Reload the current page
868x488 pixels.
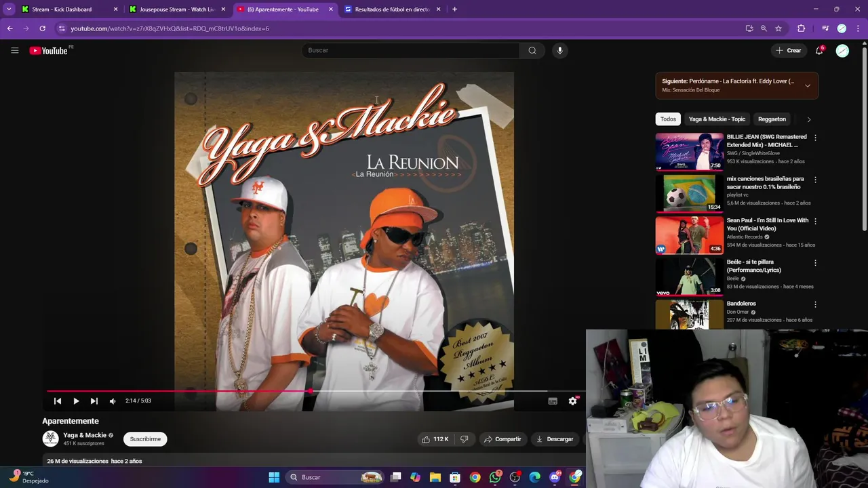click(x=42, y=28)
